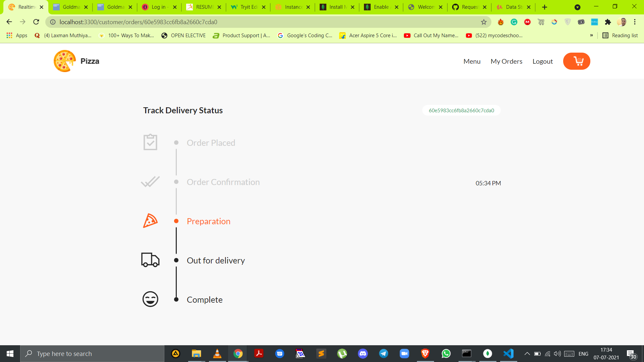This screenshot has height=362, width=644.
Task: Bookmark this page with star icon
Action: 483,22
